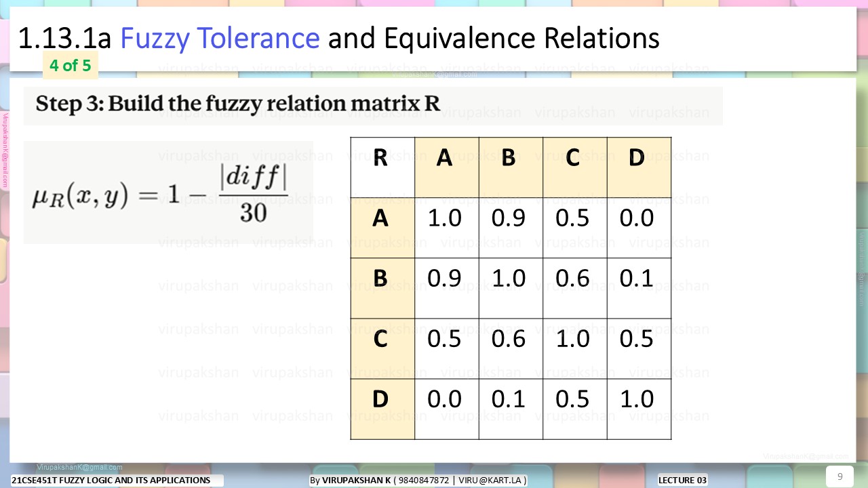
Task: Select row header 'D' in the matrix
Action: pos(382,409)
